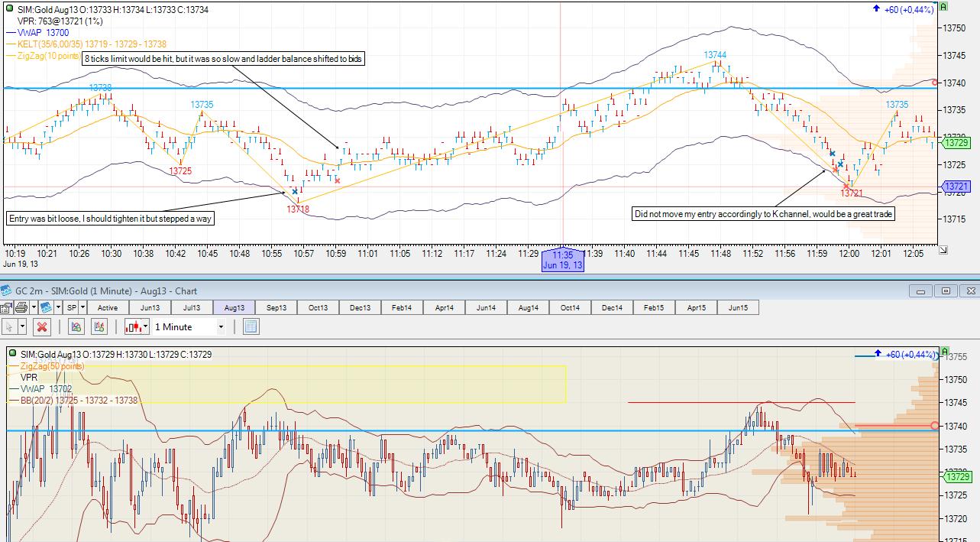Image resolution: width=980 pixels, height=542 pixels.
Task: Switch to the Sep13 contract tab
Action: (x=276, y=307)
